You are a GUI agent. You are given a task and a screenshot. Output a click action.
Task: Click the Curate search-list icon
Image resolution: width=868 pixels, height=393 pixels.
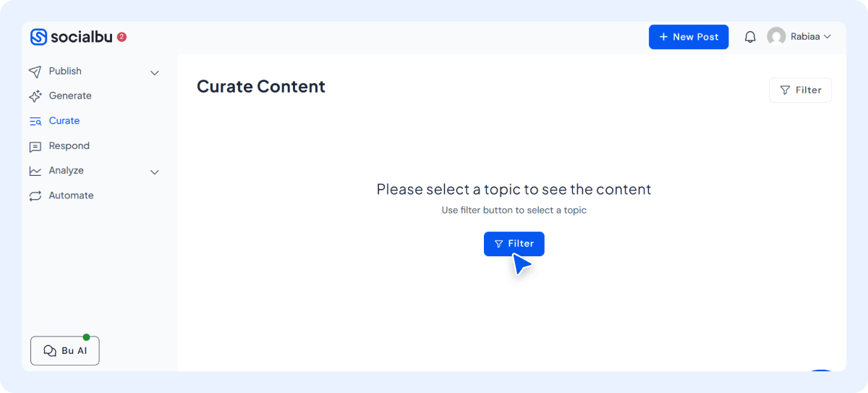(x=35, y=122)
